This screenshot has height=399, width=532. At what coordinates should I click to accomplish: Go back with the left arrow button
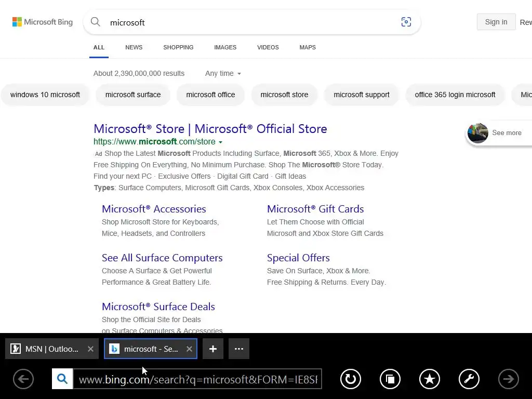tap(23, 379)
